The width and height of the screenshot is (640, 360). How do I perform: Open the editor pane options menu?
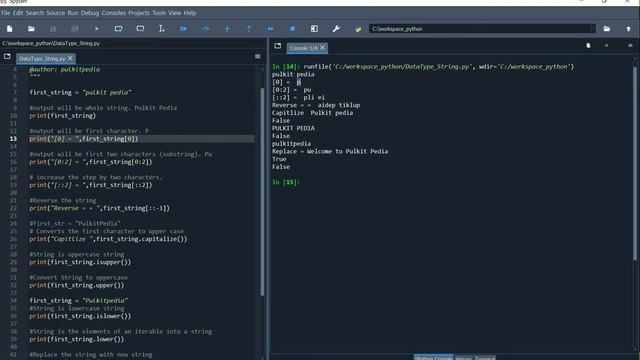coord(258,56)
